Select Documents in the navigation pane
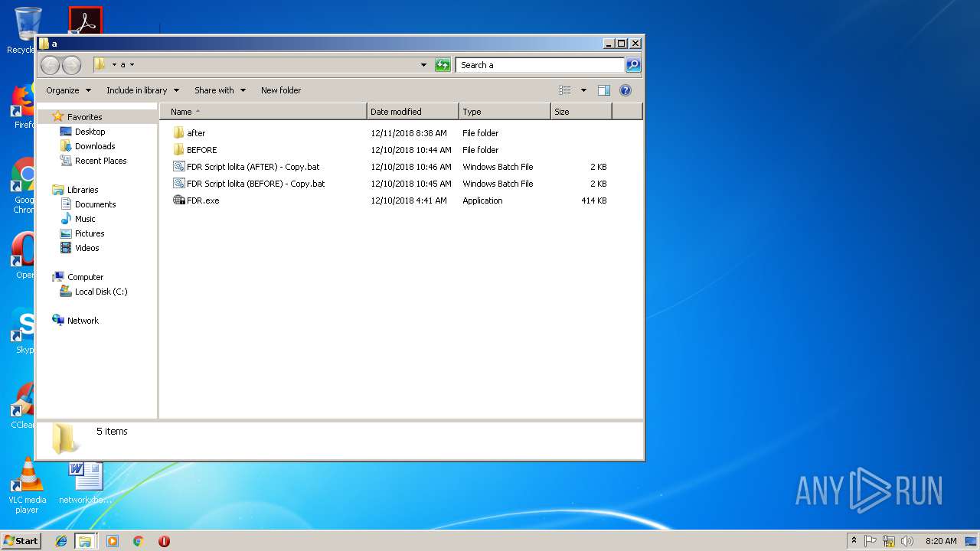Viewport: 980px width, 551px height. pos(95,204)
